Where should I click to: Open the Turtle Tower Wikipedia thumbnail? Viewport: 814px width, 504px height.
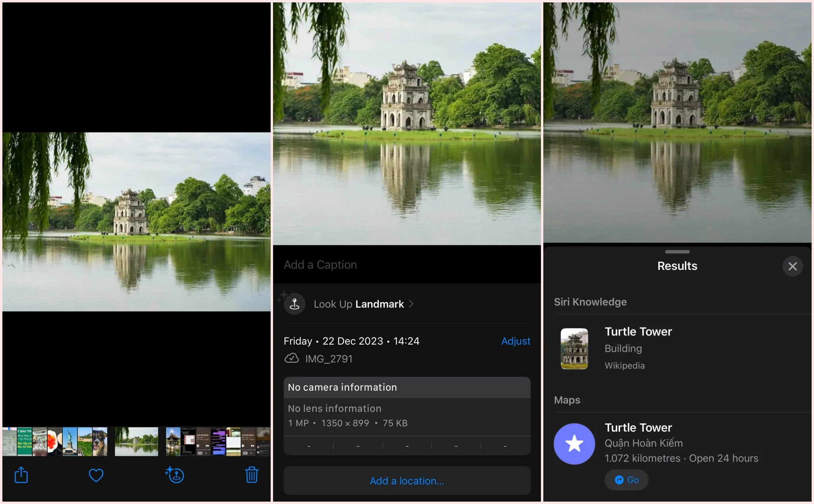coord(574,349)
